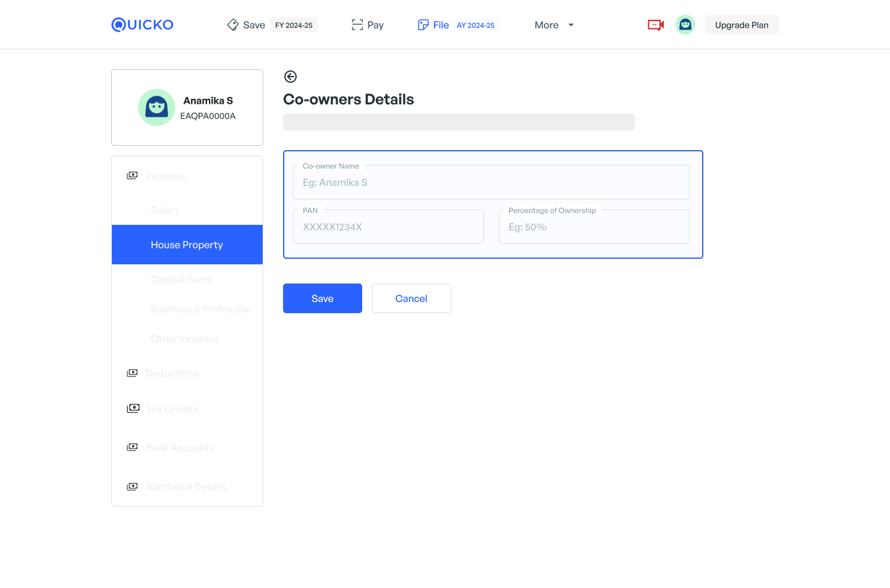Click the Incomes sidebar icon
Image resolution: width=890 pixels, height=588 pixels.
pos(132,175)
